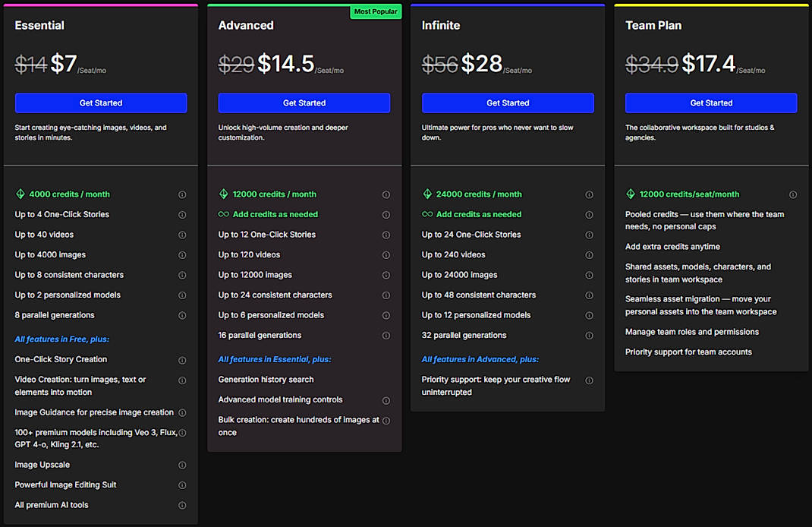This screenshot has height=527, width=812.
Task: Open info for Up to 240 videos
Action: coord(590,255)
